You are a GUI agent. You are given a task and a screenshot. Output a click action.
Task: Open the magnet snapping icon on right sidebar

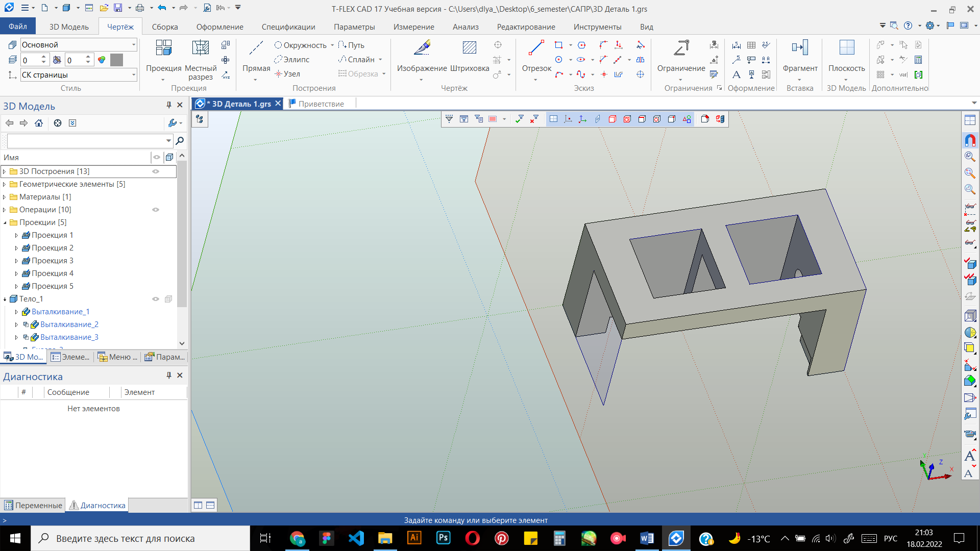pos(970,140)
